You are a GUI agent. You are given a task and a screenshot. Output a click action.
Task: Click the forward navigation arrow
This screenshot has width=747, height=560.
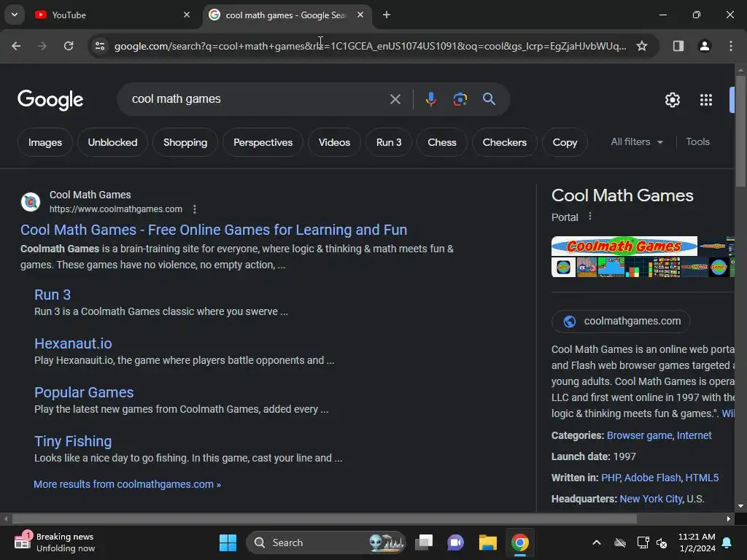[42, 46]
